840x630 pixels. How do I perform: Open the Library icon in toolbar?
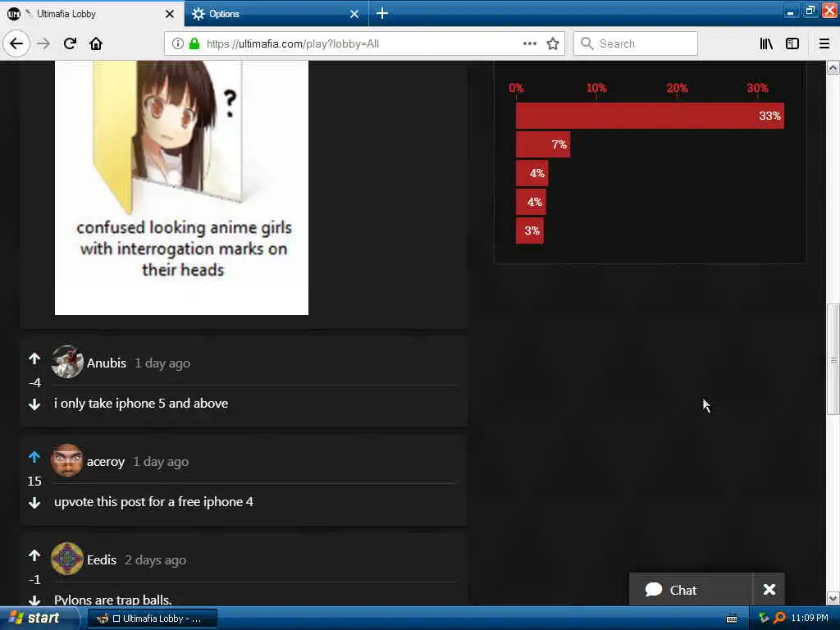[x=766, y=43]
